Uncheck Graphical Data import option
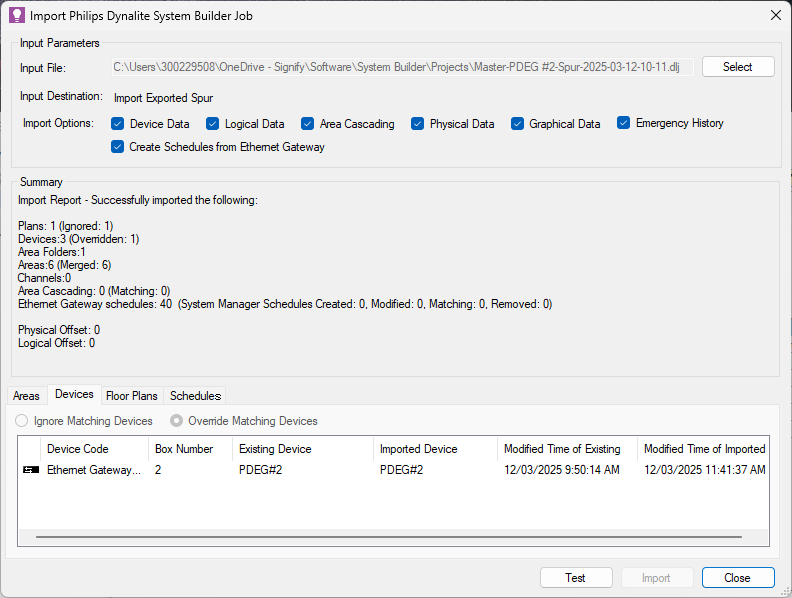 click(x=518, y=124)
